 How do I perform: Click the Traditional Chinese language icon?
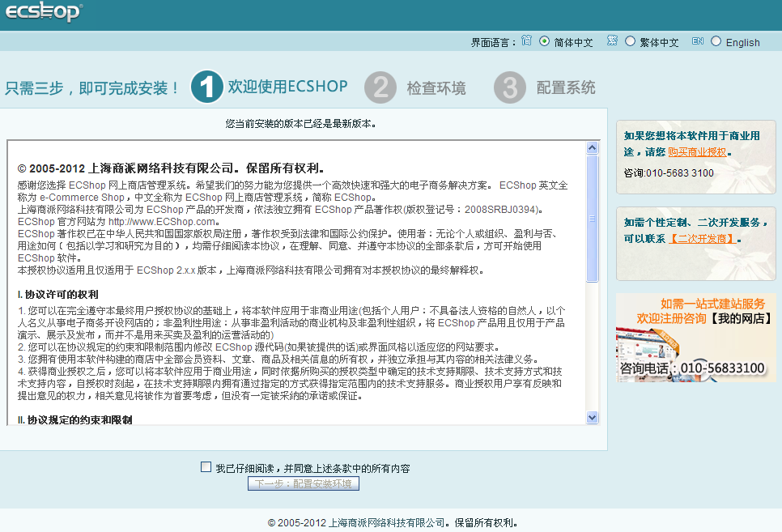[x=613, y=41]
